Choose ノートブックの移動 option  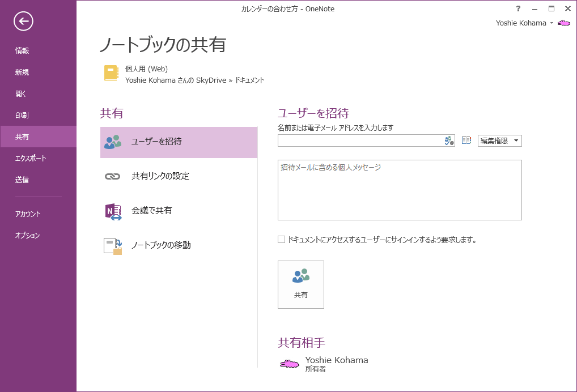click(x=179, y=245)
